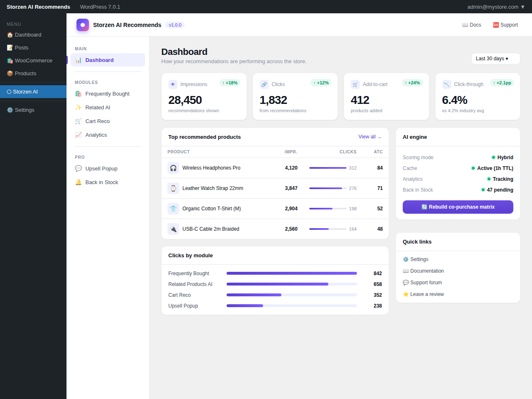
Task: Click the +18% impressions trend badge
Action: (x=230, y=83)
